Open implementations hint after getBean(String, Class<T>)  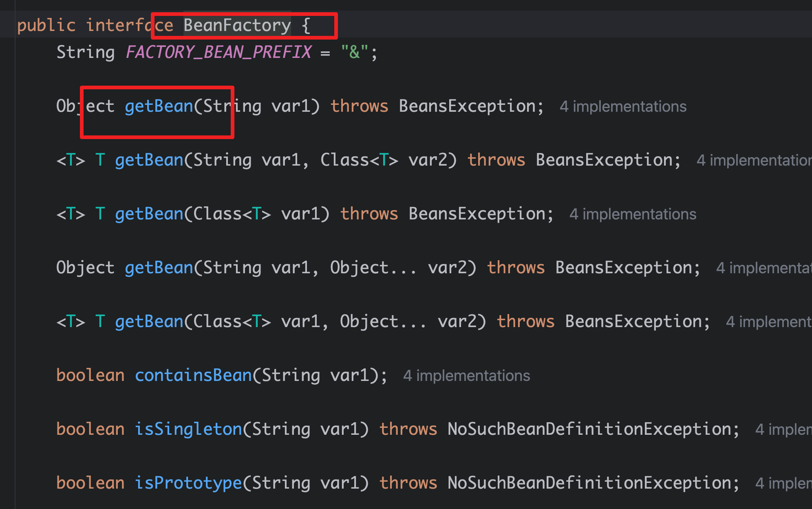(x=753, y=160)
